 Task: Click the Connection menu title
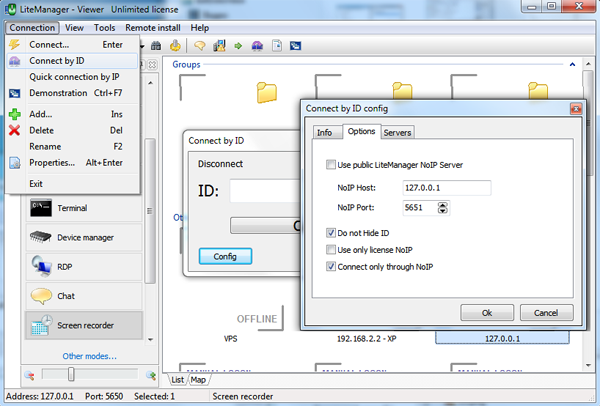point(32,28)
